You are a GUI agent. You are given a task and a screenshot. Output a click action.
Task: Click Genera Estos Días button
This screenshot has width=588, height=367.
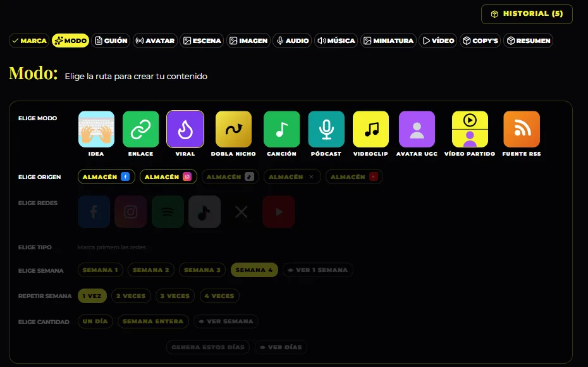pos(208,347)
